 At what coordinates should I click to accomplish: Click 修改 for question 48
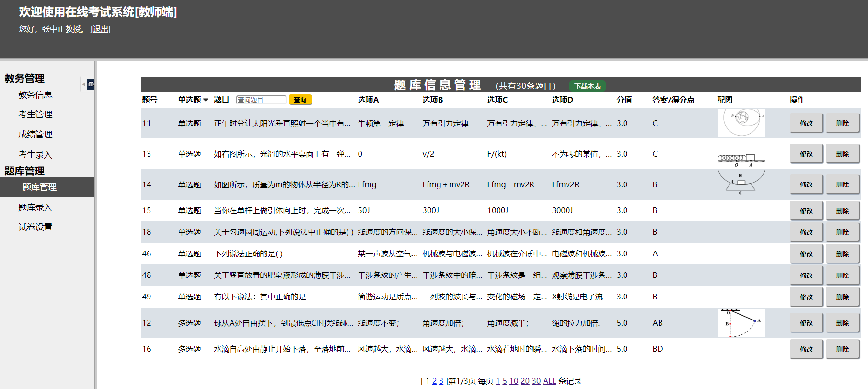pyautogui.click(x=806, y=275)
